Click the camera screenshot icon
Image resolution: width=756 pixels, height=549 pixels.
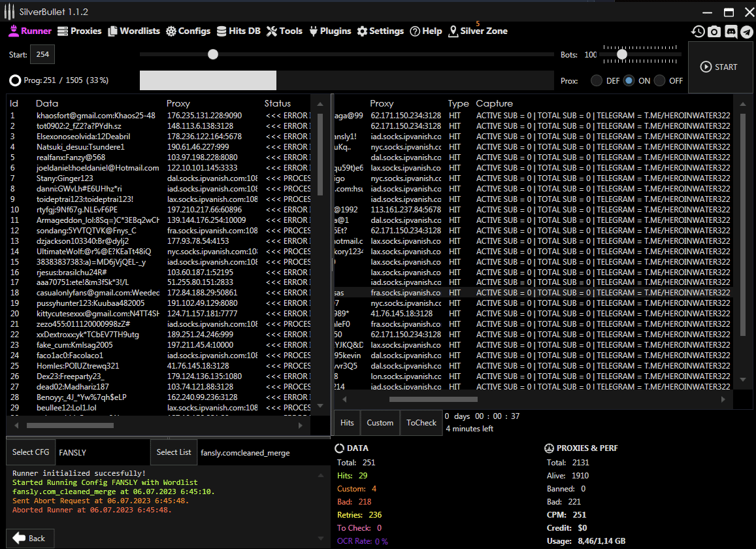coord(714,31)
